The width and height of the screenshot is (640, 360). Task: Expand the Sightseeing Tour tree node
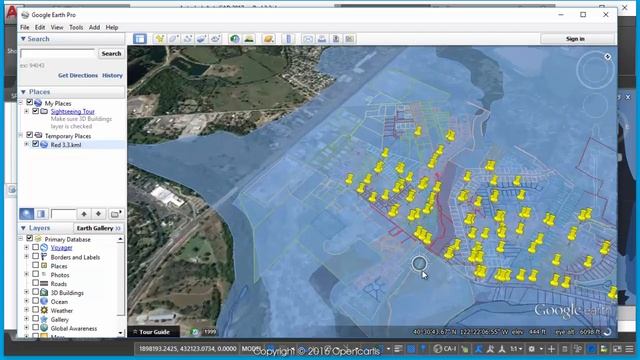coord(27,111)
